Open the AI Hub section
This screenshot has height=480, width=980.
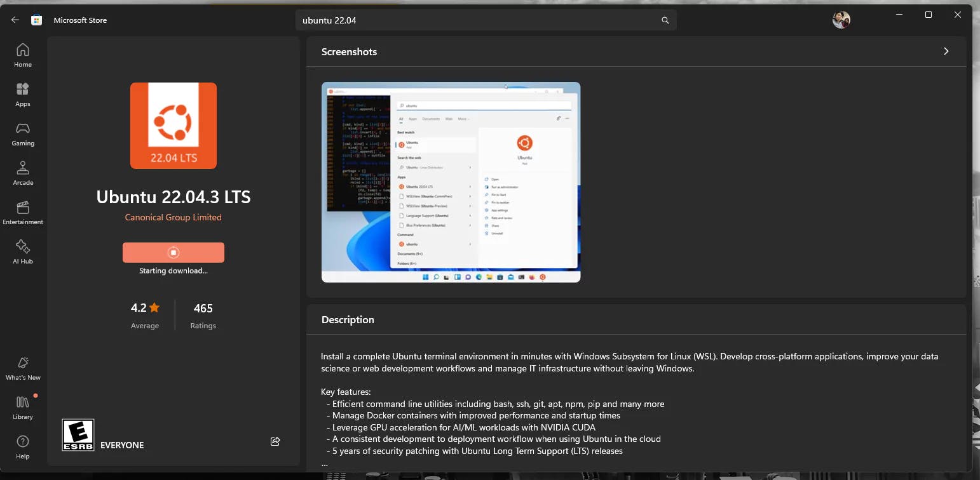23,252
